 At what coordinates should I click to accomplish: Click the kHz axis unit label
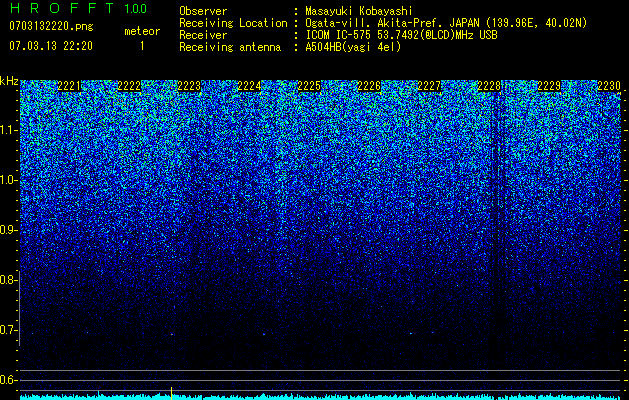tap(9, 81)
